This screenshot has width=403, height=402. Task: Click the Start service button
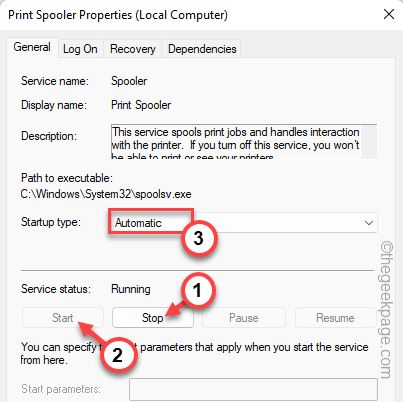tap(63, 318)
